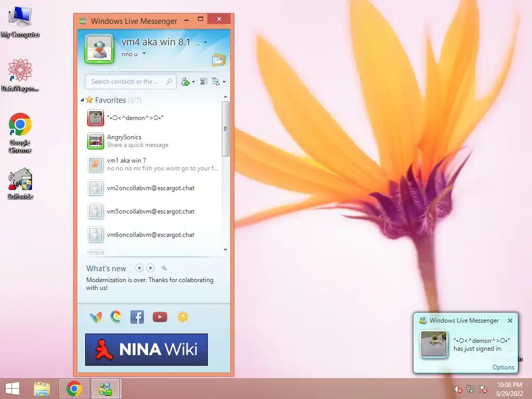The width and height of the screenshot is (532, 399).
Task: Open Google Chrome desktop shortcut
Action: (20, 132)
